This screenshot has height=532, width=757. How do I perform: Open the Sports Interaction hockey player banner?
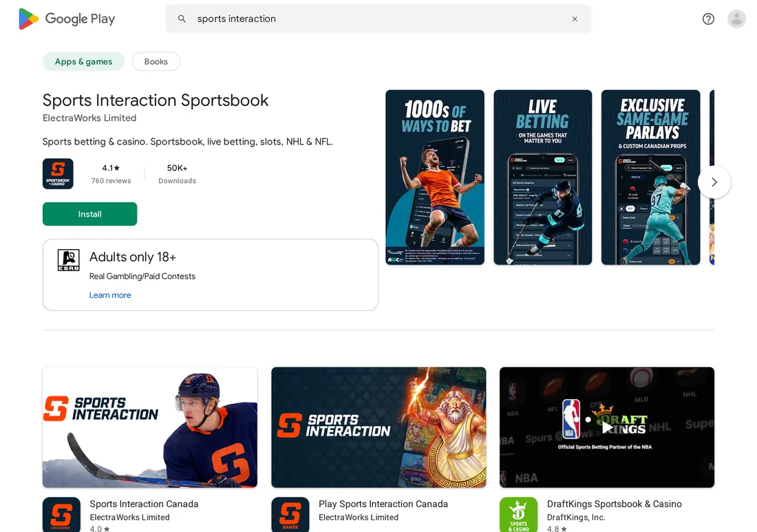149,427
